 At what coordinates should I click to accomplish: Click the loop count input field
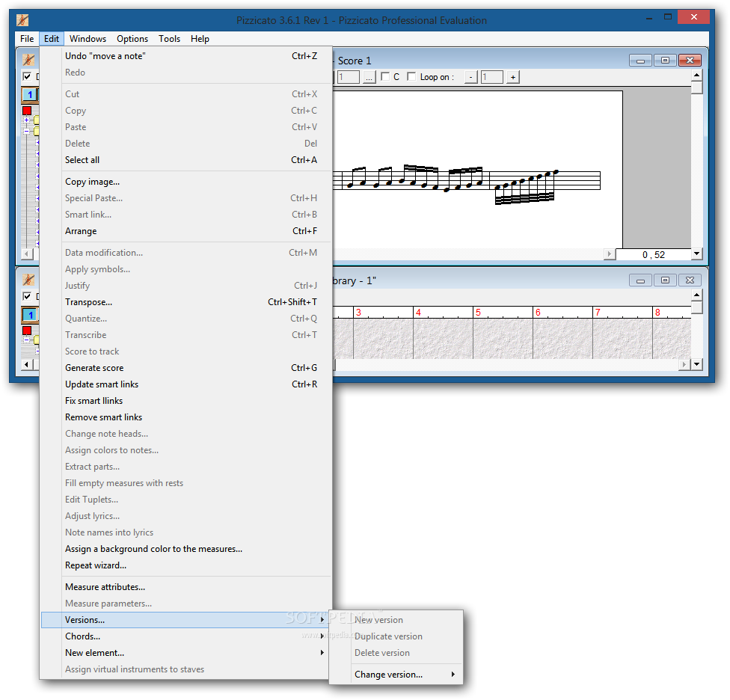pos(492,77)
